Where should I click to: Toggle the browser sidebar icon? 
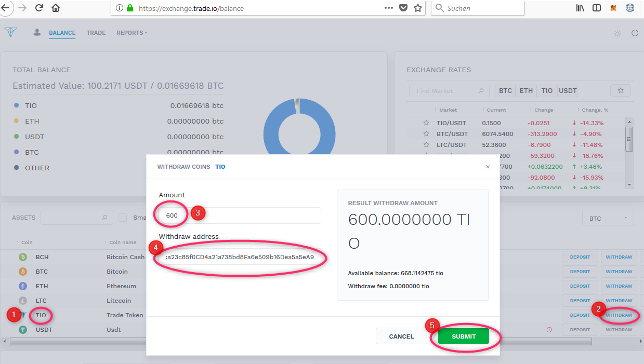(x=597, y=8)
